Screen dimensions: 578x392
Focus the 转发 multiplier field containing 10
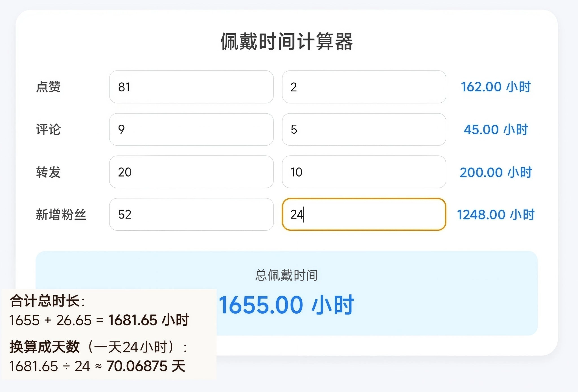point(364,172)
